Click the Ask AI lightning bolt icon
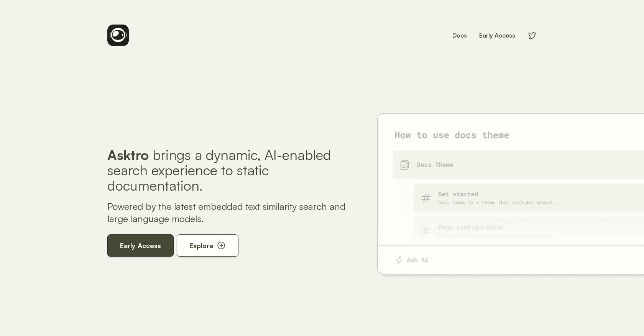This screenshot has width=644, height=336. [x=399, y=260]
